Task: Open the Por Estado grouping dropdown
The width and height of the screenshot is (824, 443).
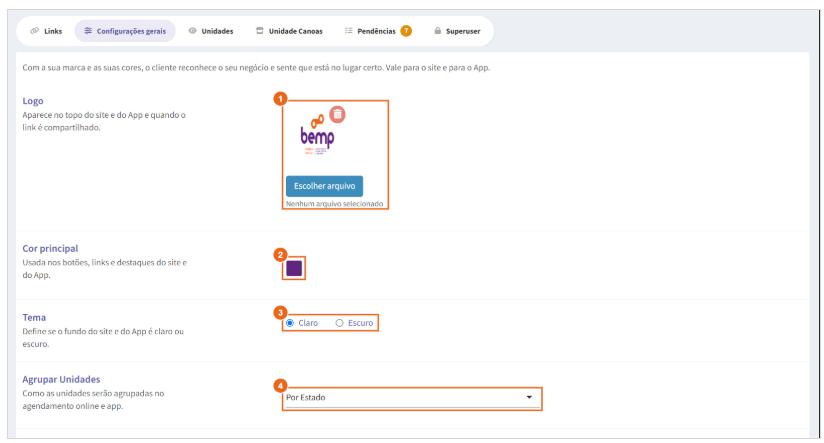Action: tap(413, 398)
